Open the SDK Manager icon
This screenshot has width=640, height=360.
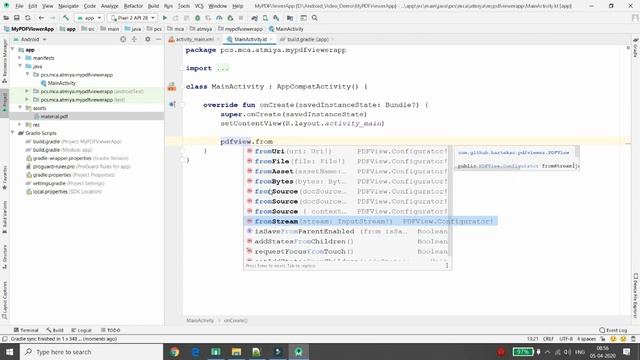pyautogui.click(x=277, y=18)
